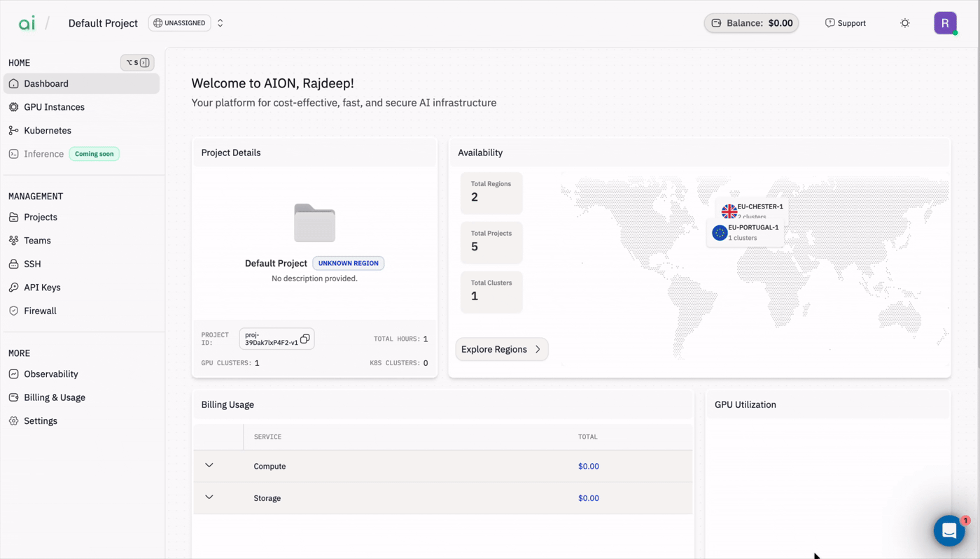980x559 pixels.
Task: Expand the Compute billing row
Action: coord(209,465)
